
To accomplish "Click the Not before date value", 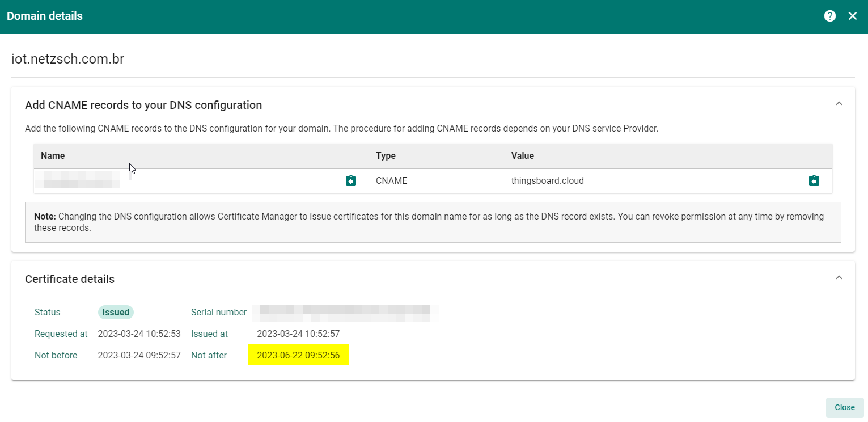I will [139, 355].
